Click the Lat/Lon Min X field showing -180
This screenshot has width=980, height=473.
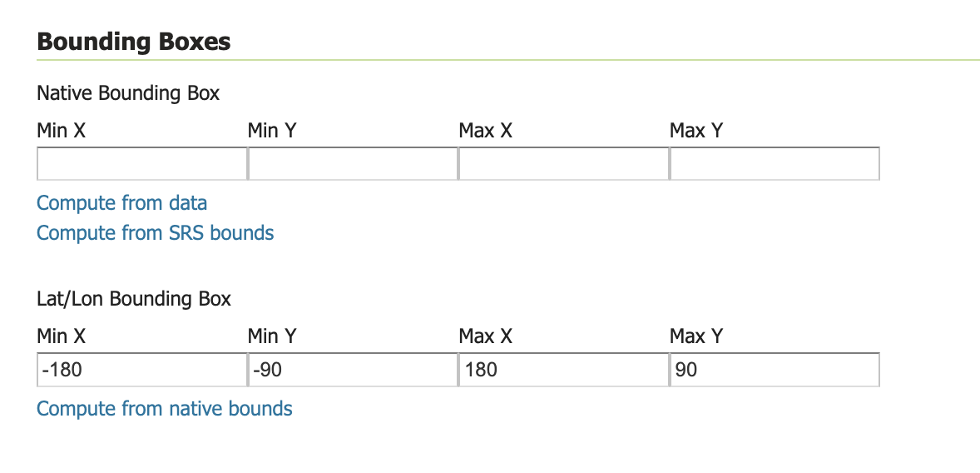pyautogui.click(x=141, y=370)
